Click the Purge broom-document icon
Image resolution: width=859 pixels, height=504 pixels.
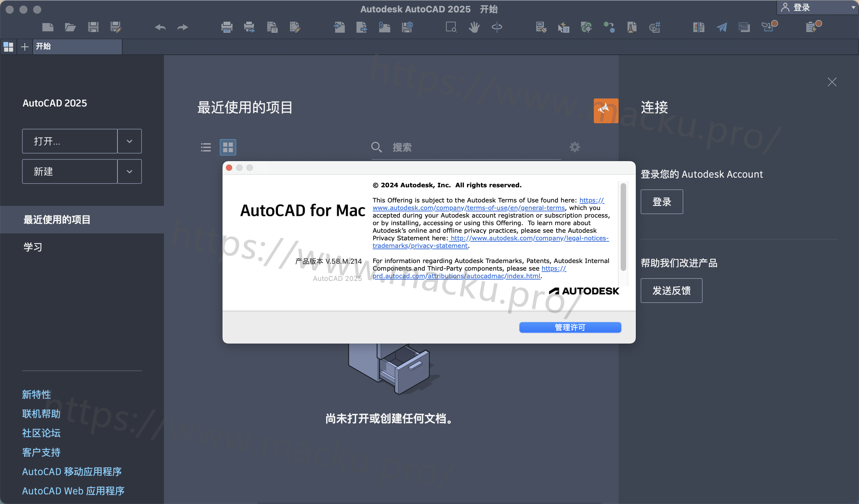pyautogui.click(x=632, y=27)
